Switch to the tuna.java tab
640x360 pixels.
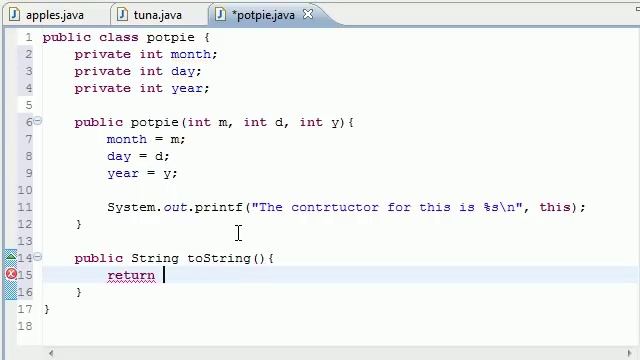click(x=150, y=15)
